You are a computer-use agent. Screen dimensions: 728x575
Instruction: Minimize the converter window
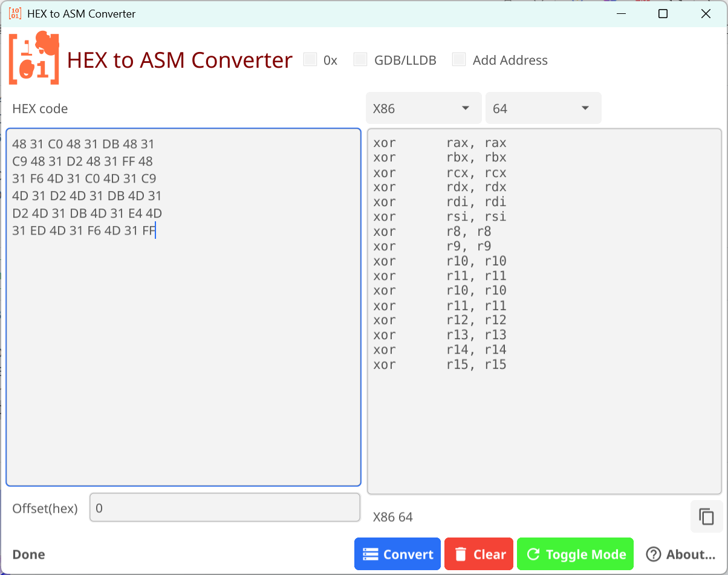tap(621, 13)
